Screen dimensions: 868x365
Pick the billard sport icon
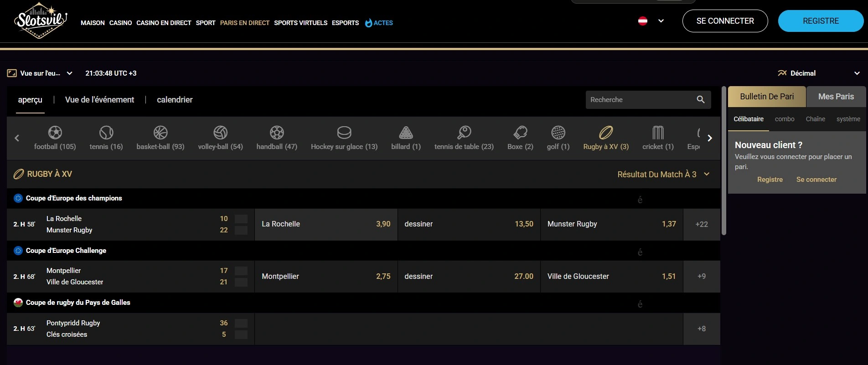(406, 133)
